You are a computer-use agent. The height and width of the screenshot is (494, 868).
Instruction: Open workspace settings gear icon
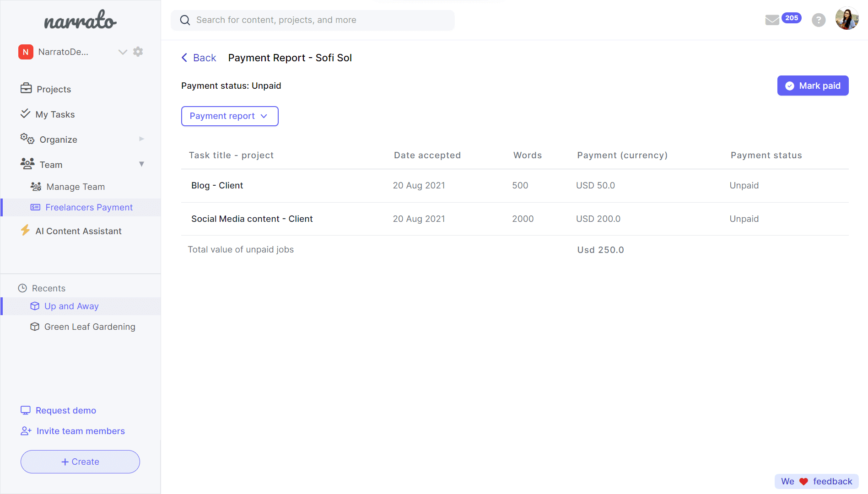tap(138, 52)
